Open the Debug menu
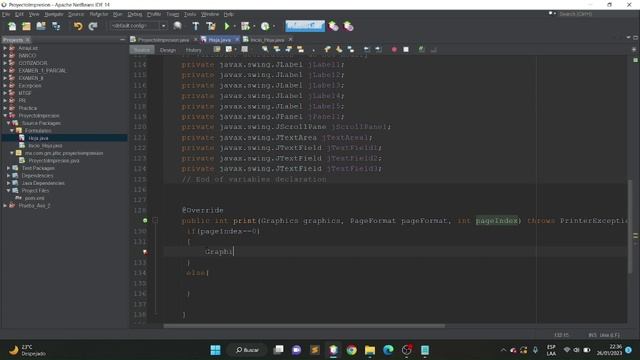Viewport: 640px width, 360px height. (135, 14)
